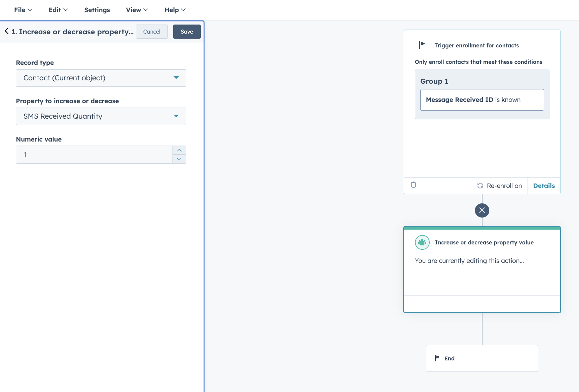
Task: Save the action configuration
Action: tap(187, 31)
